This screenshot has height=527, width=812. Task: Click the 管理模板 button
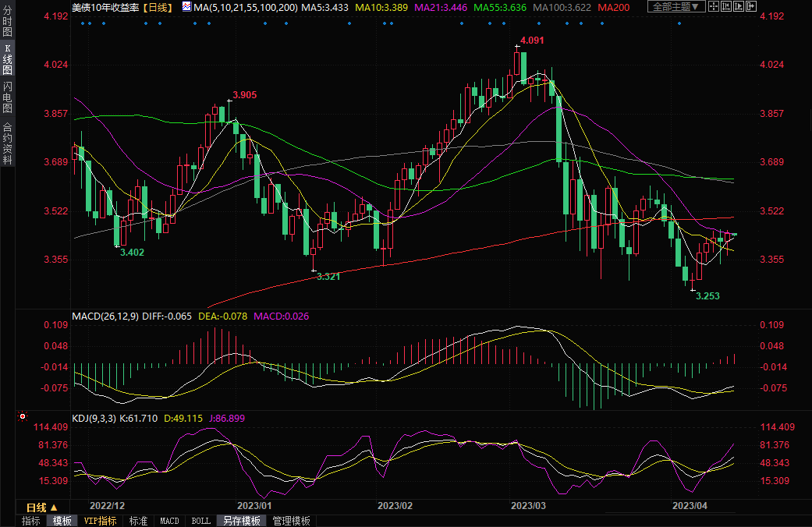[291, 521]
